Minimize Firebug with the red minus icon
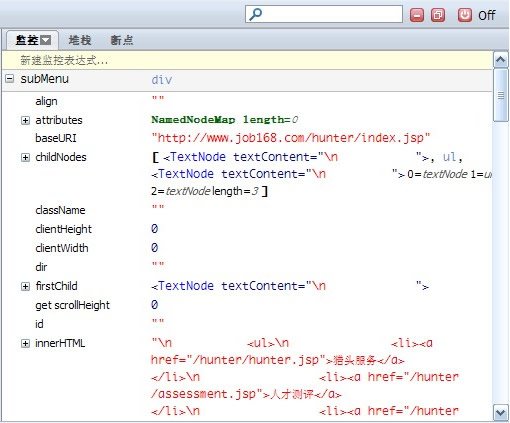The height and width of the screenshot is (423, 510). coord(417,15)
